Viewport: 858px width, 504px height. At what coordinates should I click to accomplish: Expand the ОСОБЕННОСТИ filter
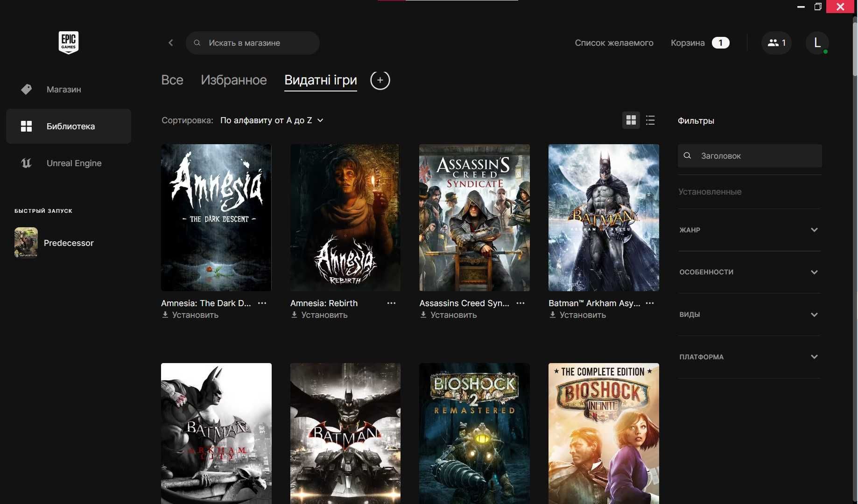749,272
